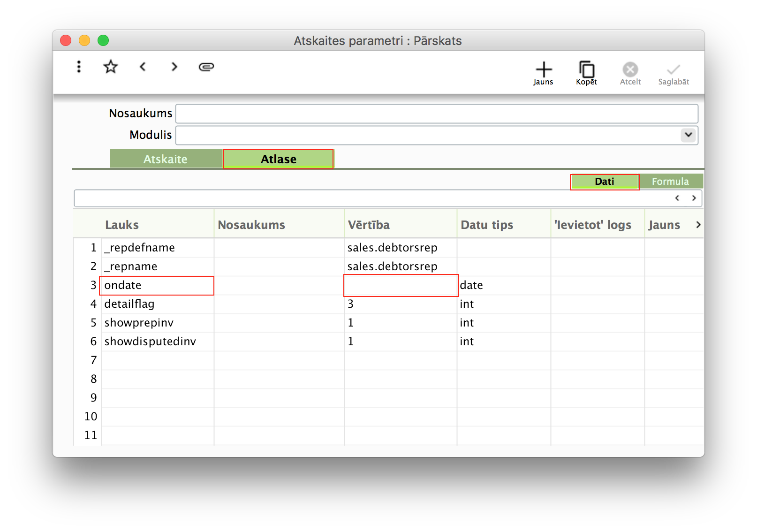Click the Datu tips column header
This screenshot has width=757, height=532.
[x=504, y=225]
